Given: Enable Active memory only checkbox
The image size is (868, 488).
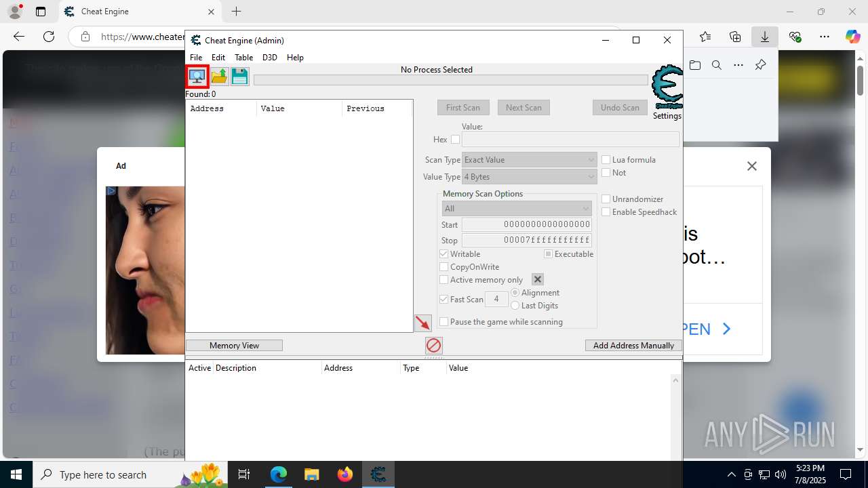Looking at the screenshot, I should pos(444,280).
